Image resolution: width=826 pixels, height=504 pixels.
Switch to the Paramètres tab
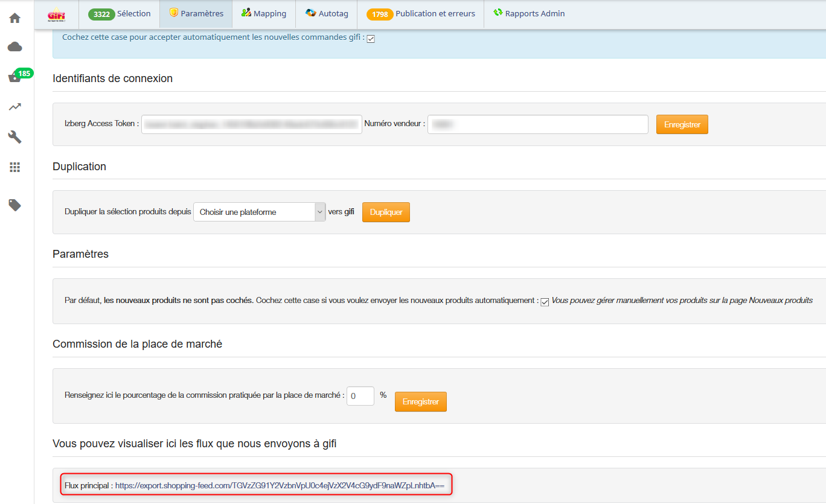[x=196, y=14]
